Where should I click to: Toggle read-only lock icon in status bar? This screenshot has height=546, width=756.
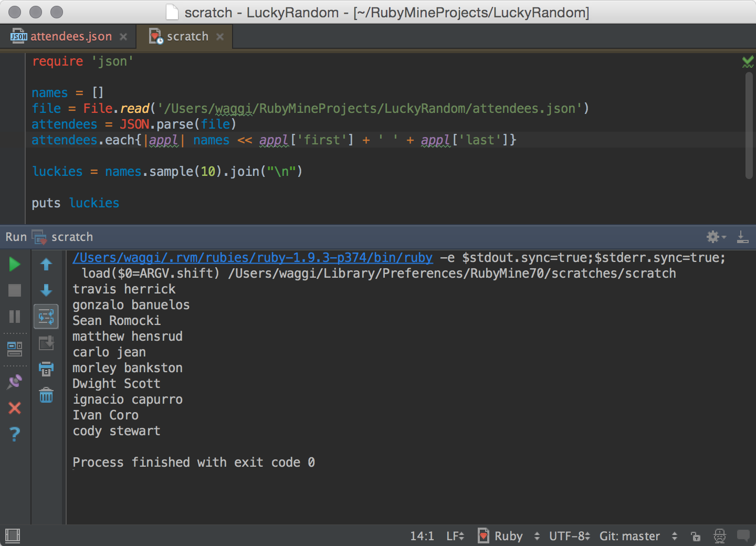tap(696, 536)
